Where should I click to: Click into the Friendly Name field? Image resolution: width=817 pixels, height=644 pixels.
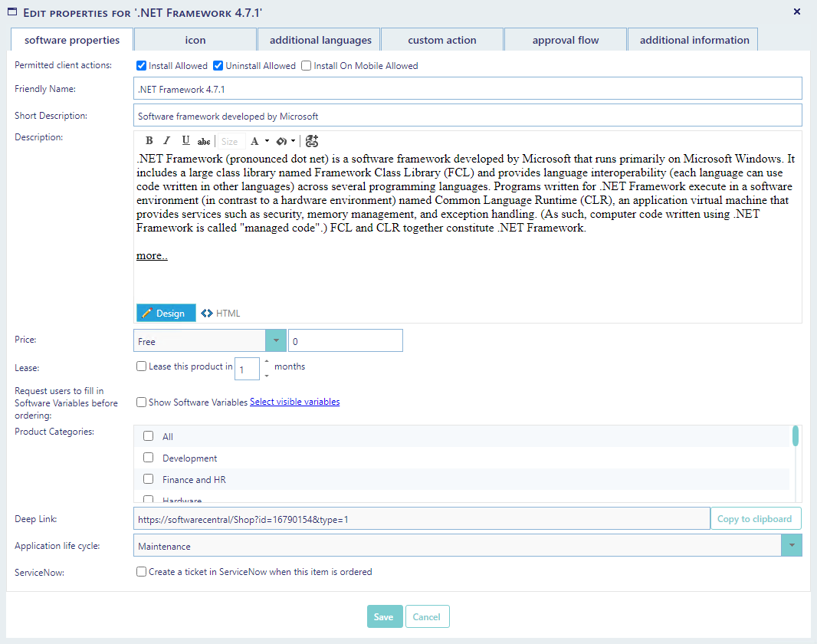click(468, 89)
